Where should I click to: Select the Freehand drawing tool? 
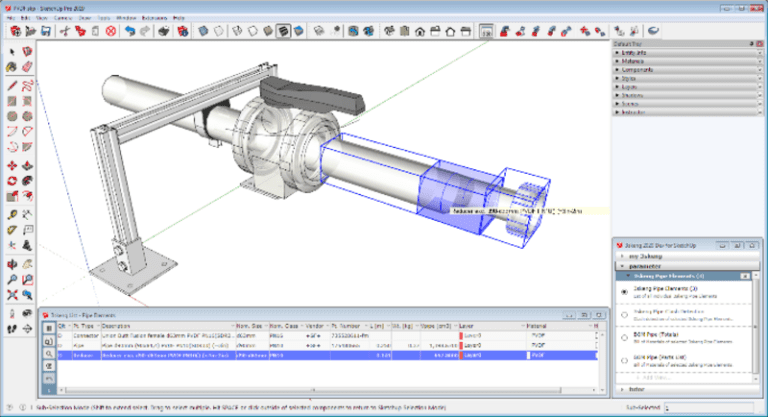27,86
